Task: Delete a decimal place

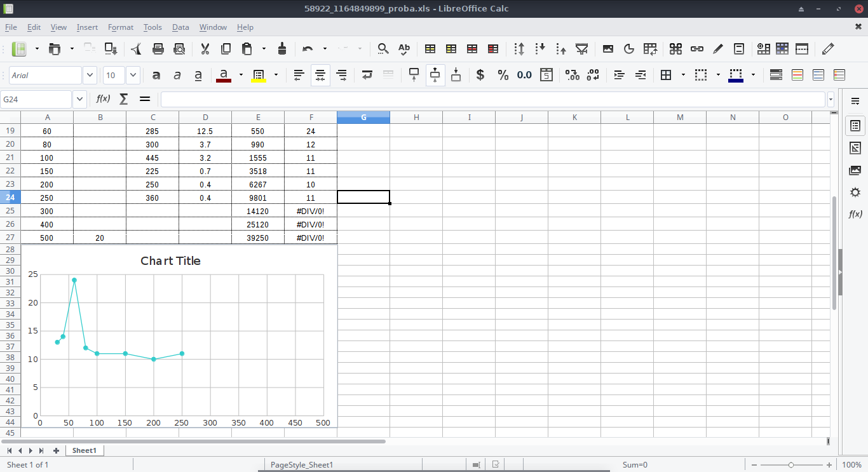Action: (593, 75)
